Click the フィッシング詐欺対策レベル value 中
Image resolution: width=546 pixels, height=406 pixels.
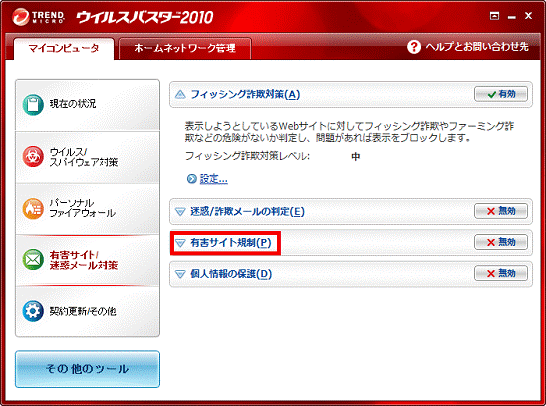coord(356,156)
